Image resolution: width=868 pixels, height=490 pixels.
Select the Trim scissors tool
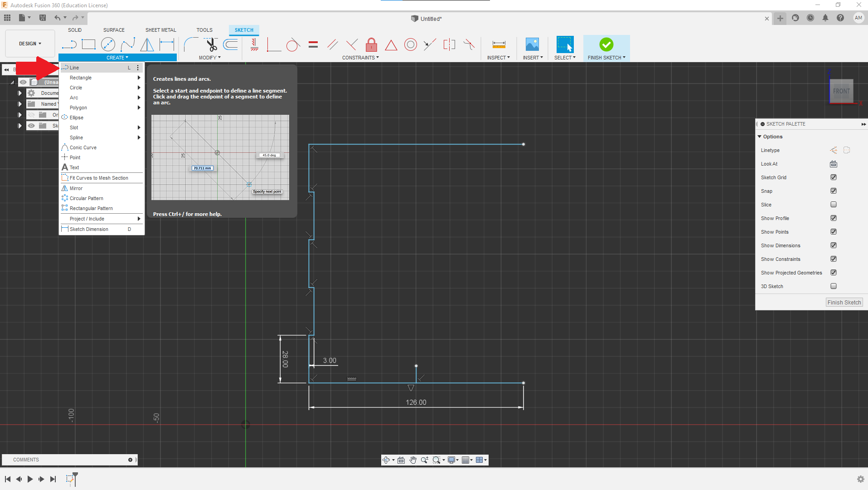[211, 44]
